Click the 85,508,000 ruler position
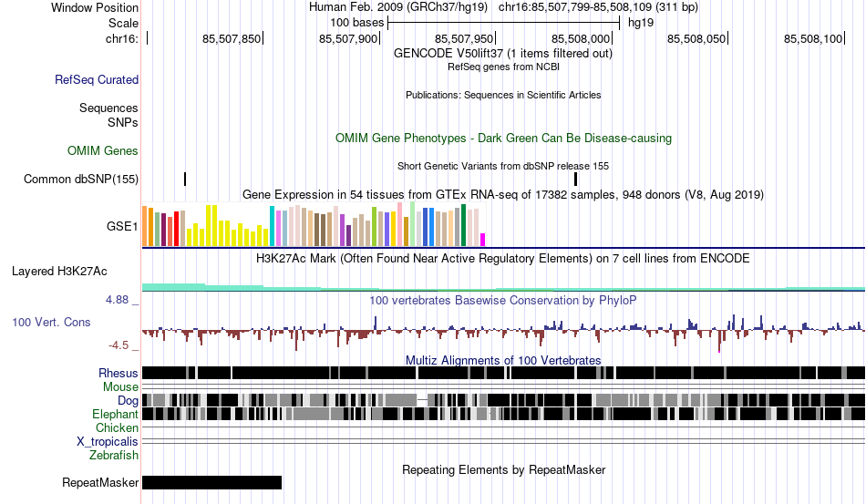The image size is (866, 504). (x=581, y=38)
